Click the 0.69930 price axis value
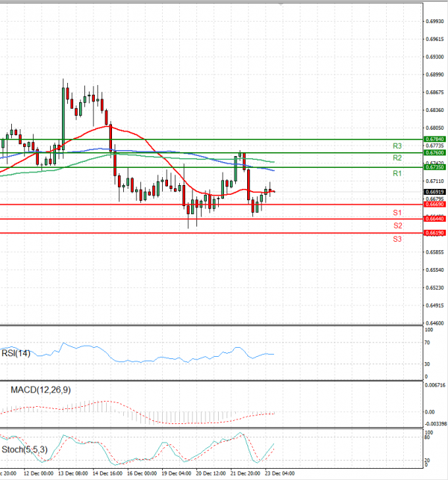Image resolution: width=448 pixels, height=480 pixels. pos(435,22)
